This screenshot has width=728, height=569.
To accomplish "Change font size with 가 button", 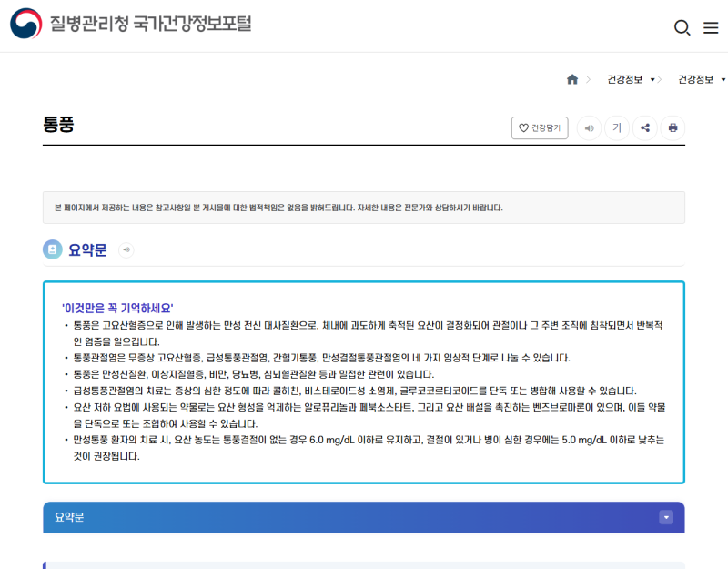I will [x=617, y=127].
